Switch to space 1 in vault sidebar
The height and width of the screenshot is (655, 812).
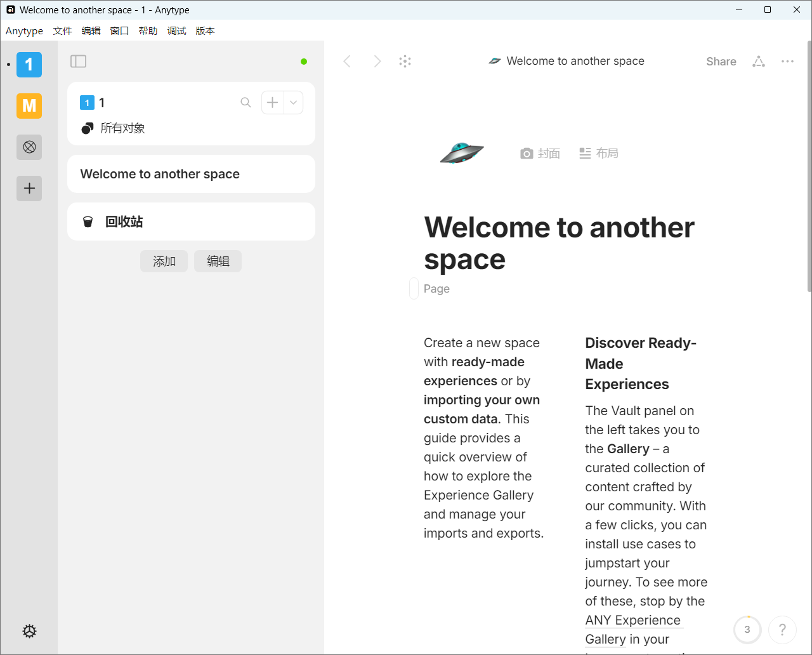click(x=29, y=65)
